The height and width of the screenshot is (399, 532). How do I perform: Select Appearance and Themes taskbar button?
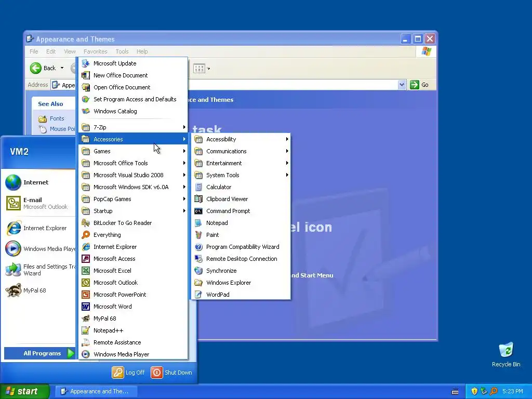pos(96,391)
